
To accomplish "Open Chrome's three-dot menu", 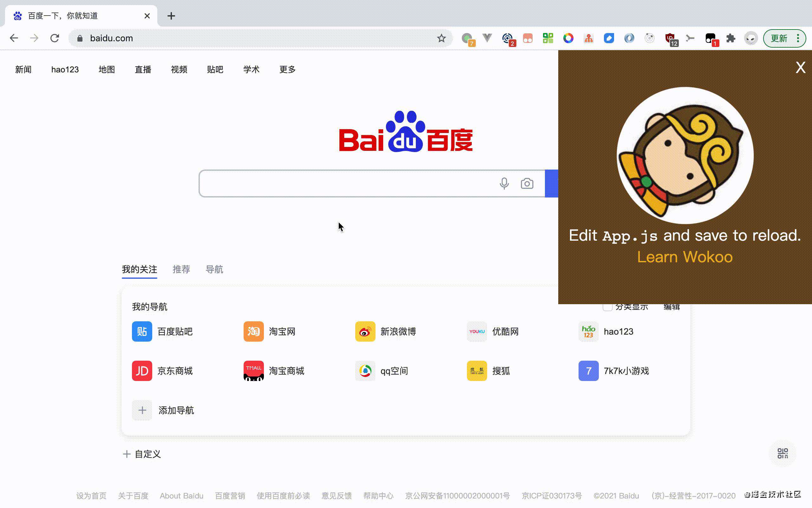I will [x=798, y=38].
